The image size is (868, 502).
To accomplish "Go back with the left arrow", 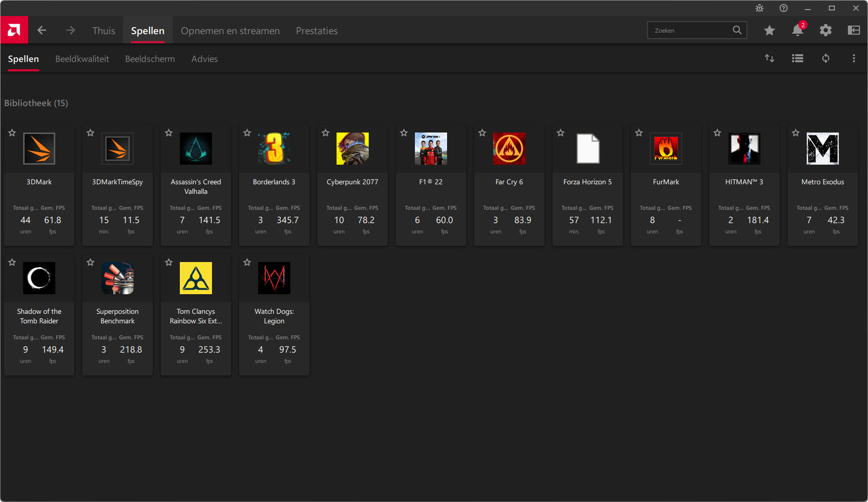I will 42,31.
